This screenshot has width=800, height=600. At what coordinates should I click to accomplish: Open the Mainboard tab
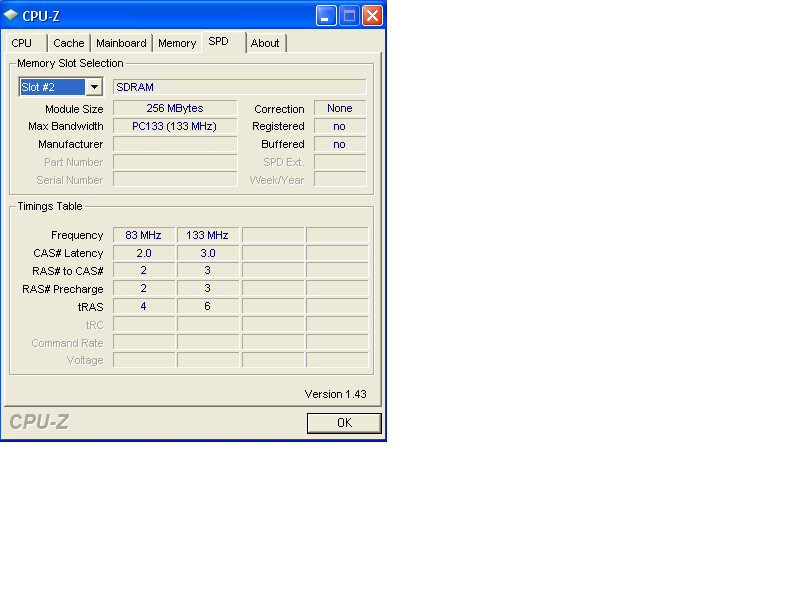pyautogui.click(x=121, y=43)
